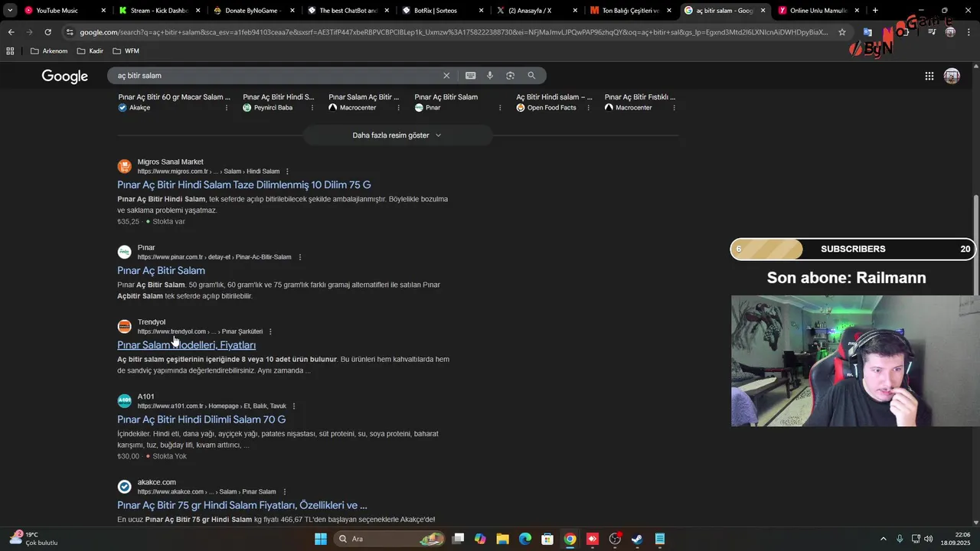Open the weather widget on taskbar
The image size is (980, 551).
[x=33, y=539]
